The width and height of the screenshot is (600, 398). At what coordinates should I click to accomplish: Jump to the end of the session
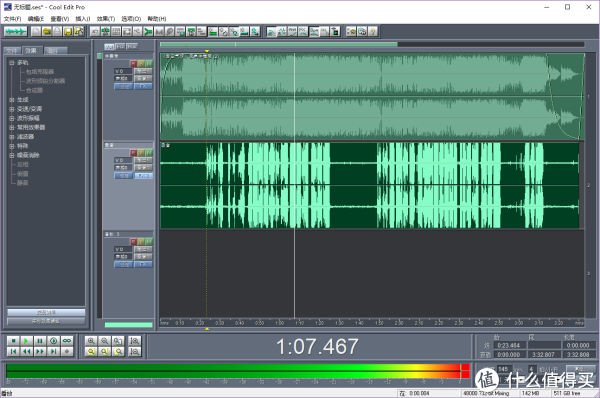pos(54,351)
